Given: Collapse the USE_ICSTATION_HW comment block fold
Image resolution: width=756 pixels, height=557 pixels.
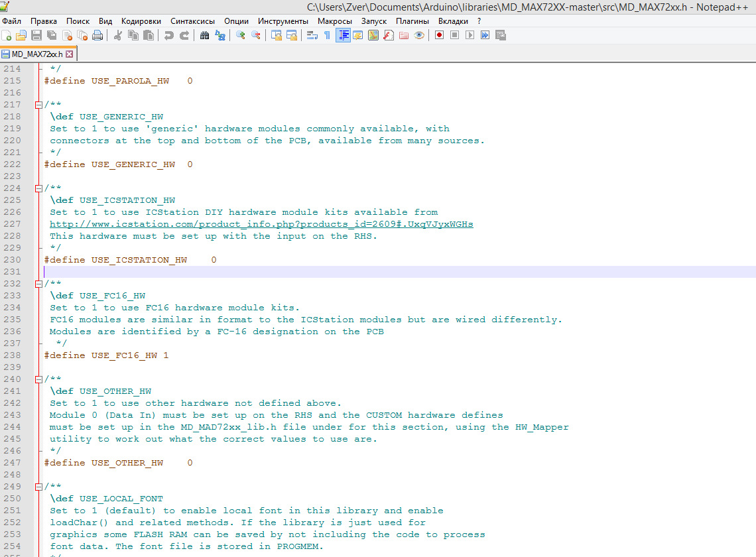Looking at the screenshot, I should tap(38, 188).
